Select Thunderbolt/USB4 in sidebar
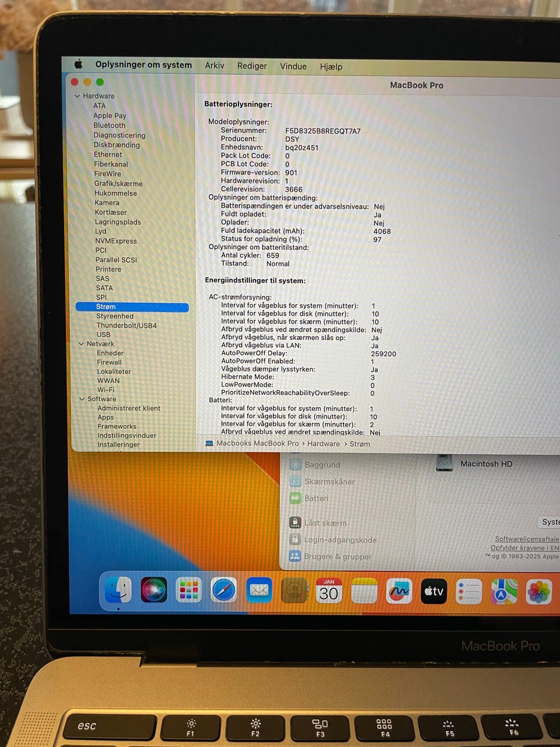The height and width of the screenshot is (747, 560). coord(127,325)
